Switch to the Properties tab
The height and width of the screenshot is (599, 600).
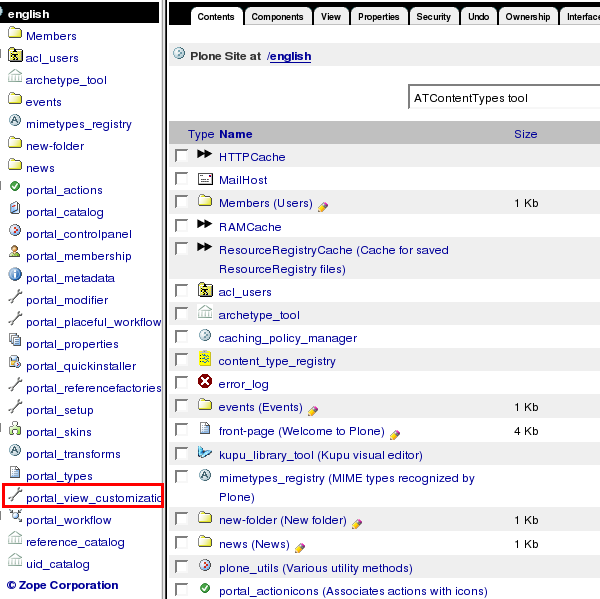[x=379, y=17]
